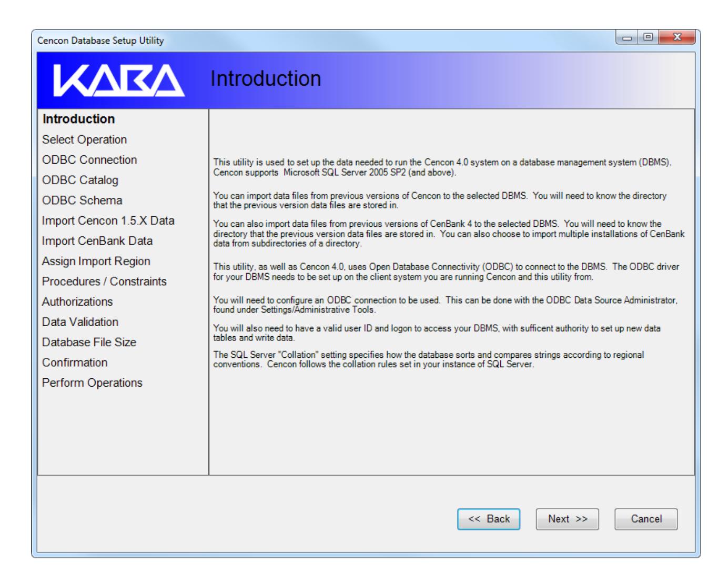Viewport: 728px width, 583px height.
Task: Open the Authorizations step
Action: [x=77, y=301]
